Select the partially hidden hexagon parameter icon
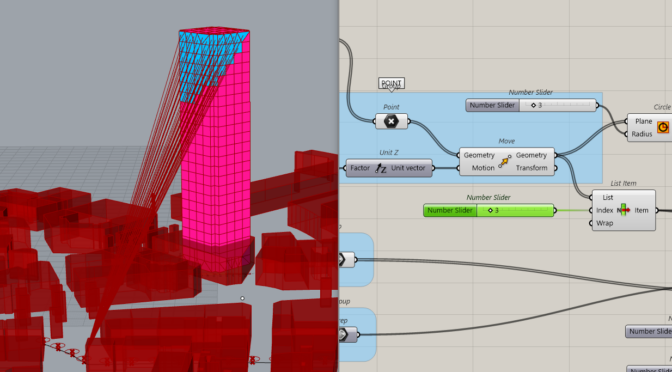The width and height of the screenshot is (672, 372). (x=342, y=259)
